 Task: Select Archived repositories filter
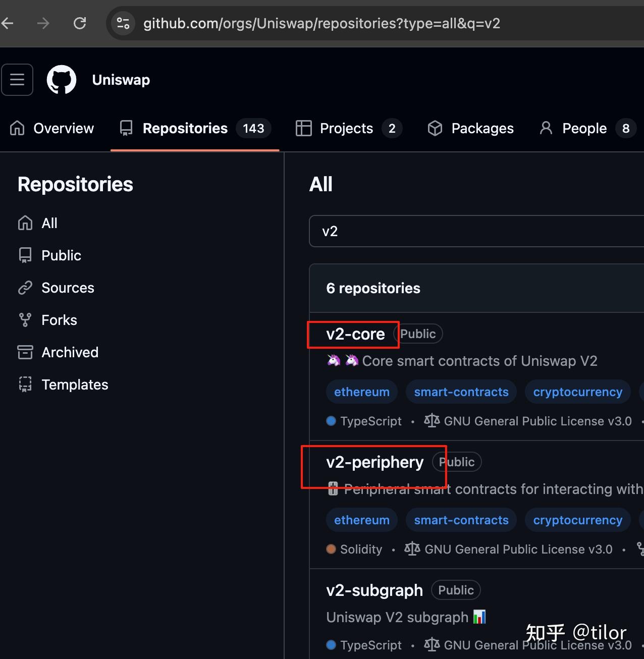tap(70, 352)
